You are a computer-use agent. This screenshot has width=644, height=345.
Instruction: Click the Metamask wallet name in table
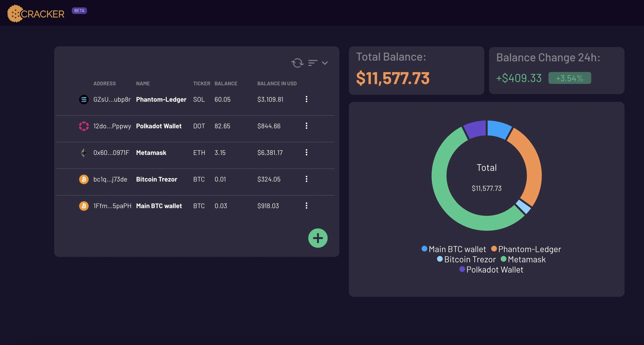coord(151,153)
